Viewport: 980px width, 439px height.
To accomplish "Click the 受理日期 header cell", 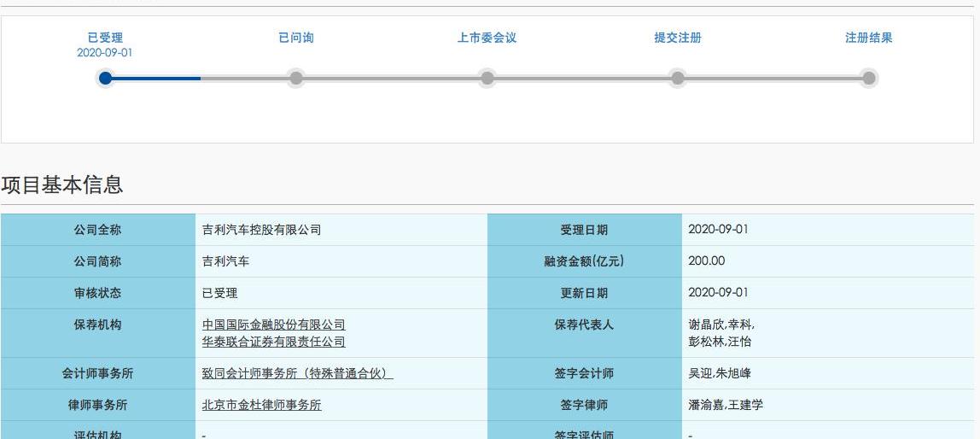I will coord(585,230).
